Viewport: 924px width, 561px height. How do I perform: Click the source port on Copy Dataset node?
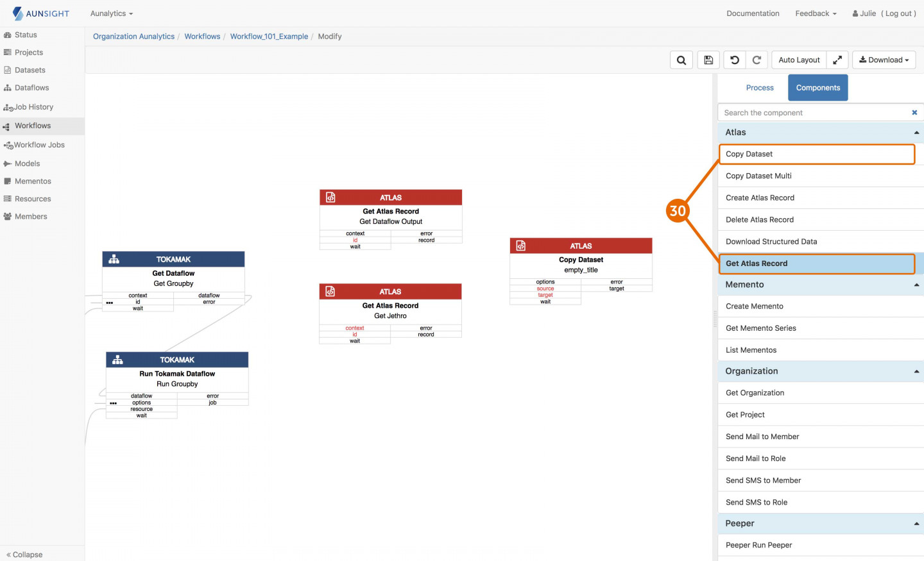545,289
